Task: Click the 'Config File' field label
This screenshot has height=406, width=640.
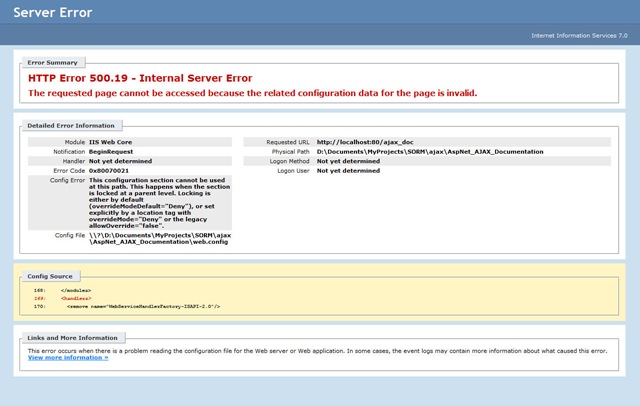Action: point(70,235)
